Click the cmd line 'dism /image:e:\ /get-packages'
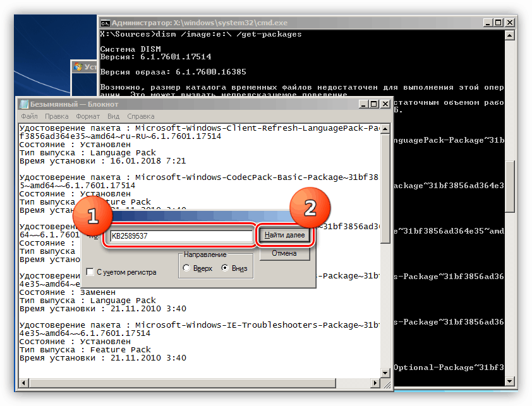This screenshot has width=532, height=406. click(x=229, y=34)
